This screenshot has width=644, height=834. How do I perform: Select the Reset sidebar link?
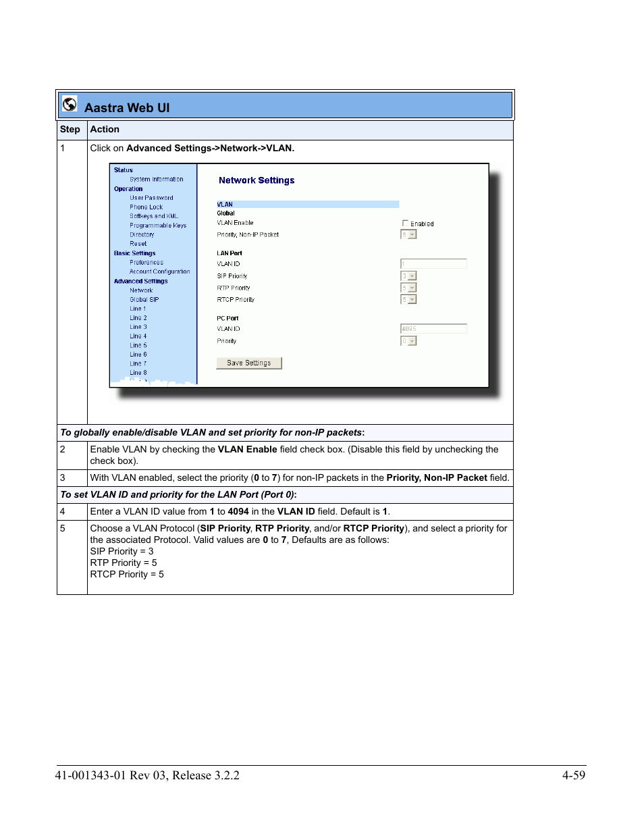(x=138, y=244)
